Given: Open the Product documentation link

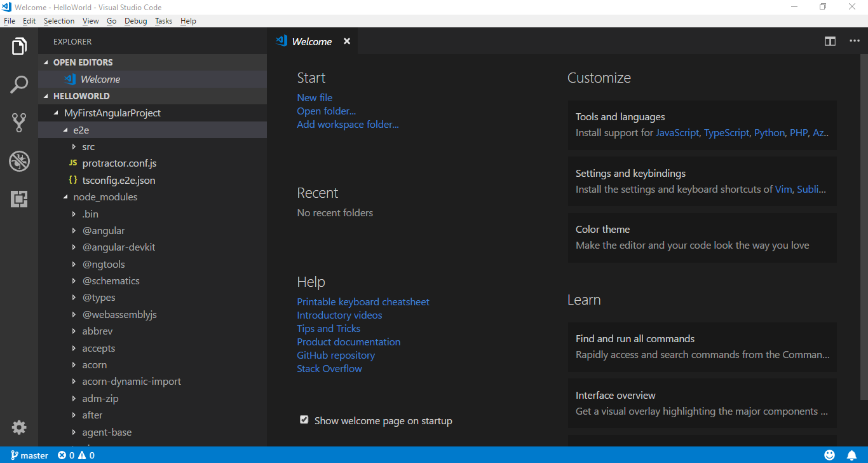Looking at the screenshot, I should [x=349, y=342].
